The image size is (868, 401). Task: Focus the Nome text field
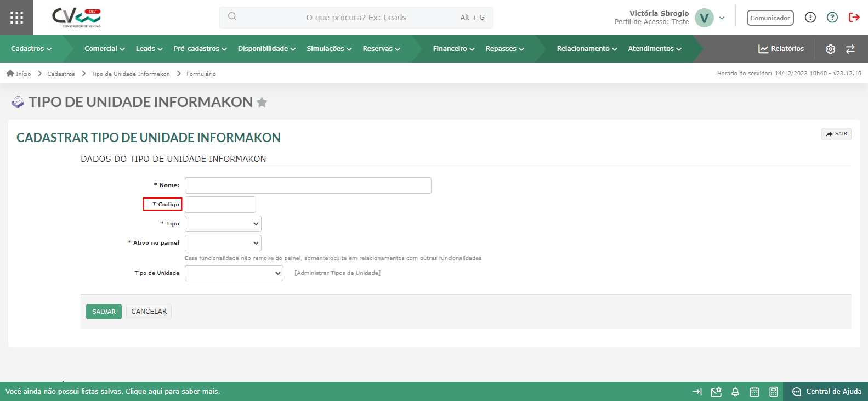[308, 185]
